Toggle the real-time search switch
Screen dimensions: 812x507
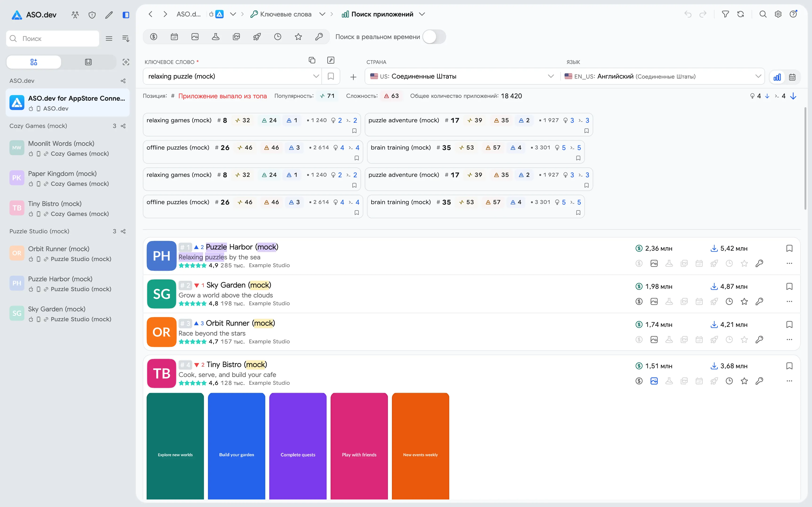coord(434,37)
